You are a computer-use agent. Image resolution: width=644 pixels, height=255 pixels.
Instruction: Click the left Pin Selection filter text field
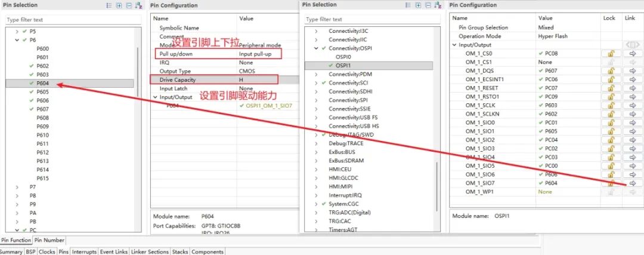(x=72, y=20)
